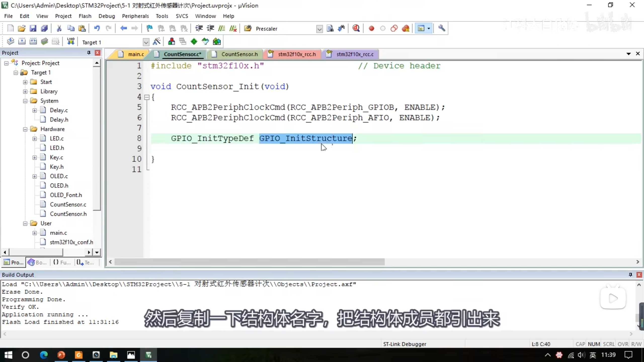The image size is (644, 362).
Task: Toggle the Build Output pin icon
Action: coord(630,275)
